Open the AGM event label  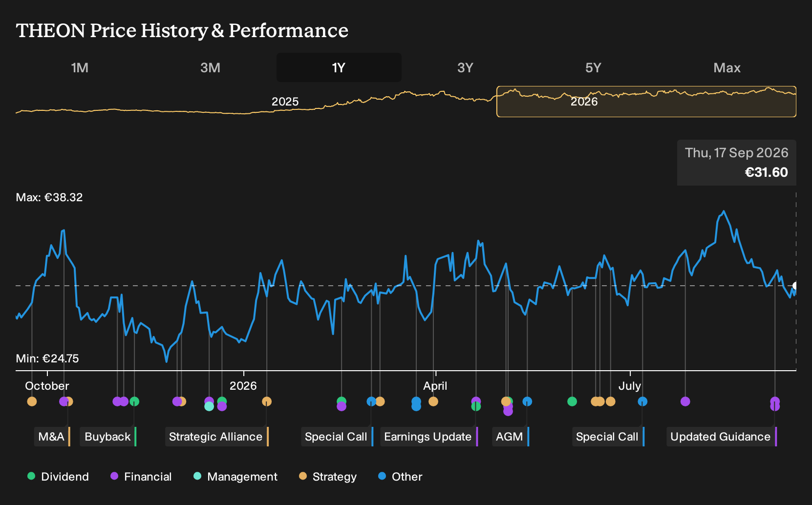[x=511, y=437]
